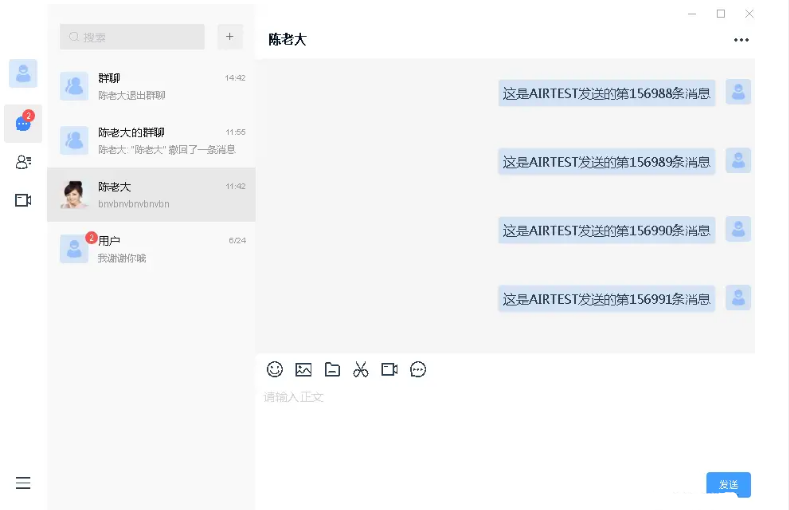Image resolution: width=789 pixels, height=510 pixels.
Task: Click the send image icon
Action: click(303, 370)
